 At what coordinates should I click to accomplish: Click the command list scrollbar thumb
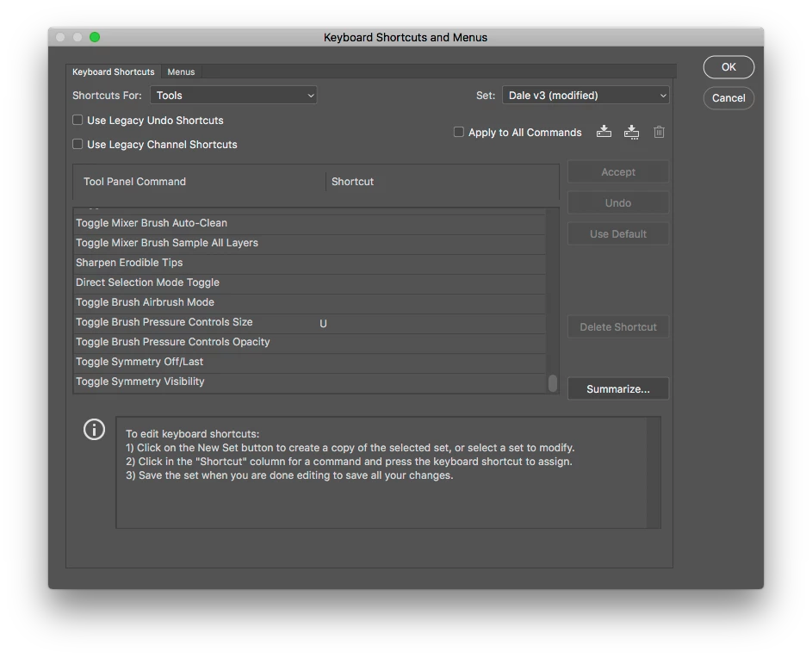point(553,383)
